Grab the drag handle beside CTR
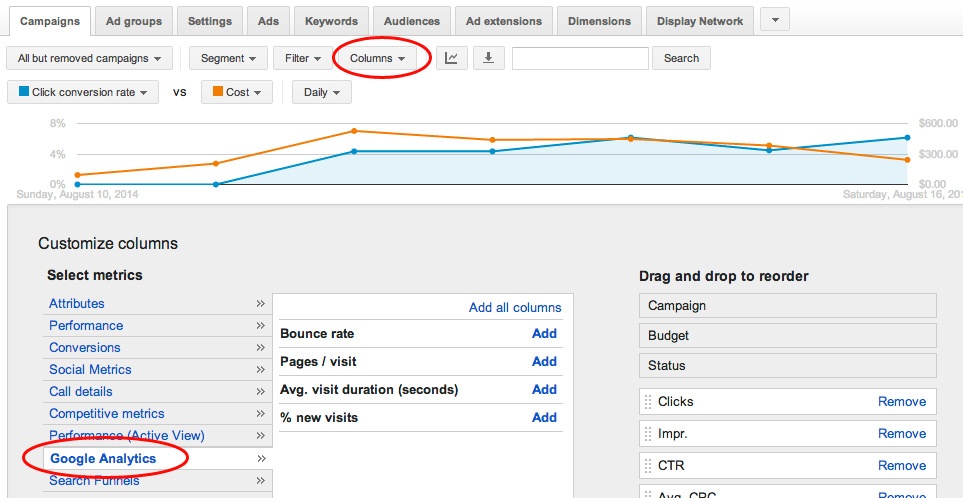This screenshot has height=498, width=963. click(647, 466)
